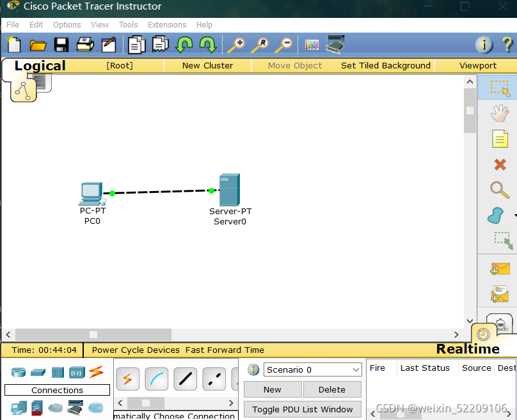
Task: Switch to the Logical workspace tab
Action: (40, 66)
